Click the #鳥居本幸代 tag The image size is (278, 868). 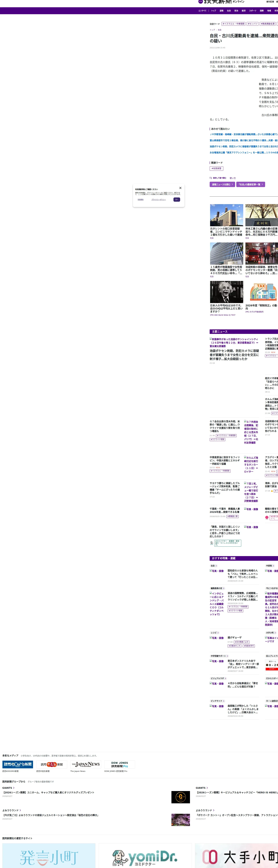[x=249, y=646]
